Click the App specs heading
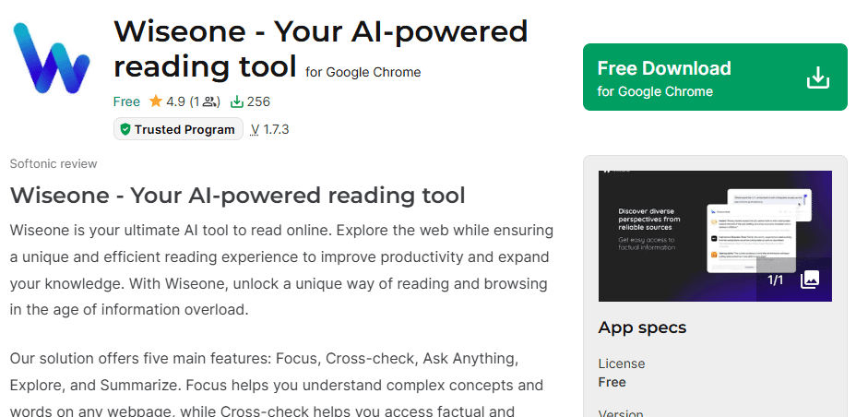Screen dimensions: 868x417 click(642, 328)
